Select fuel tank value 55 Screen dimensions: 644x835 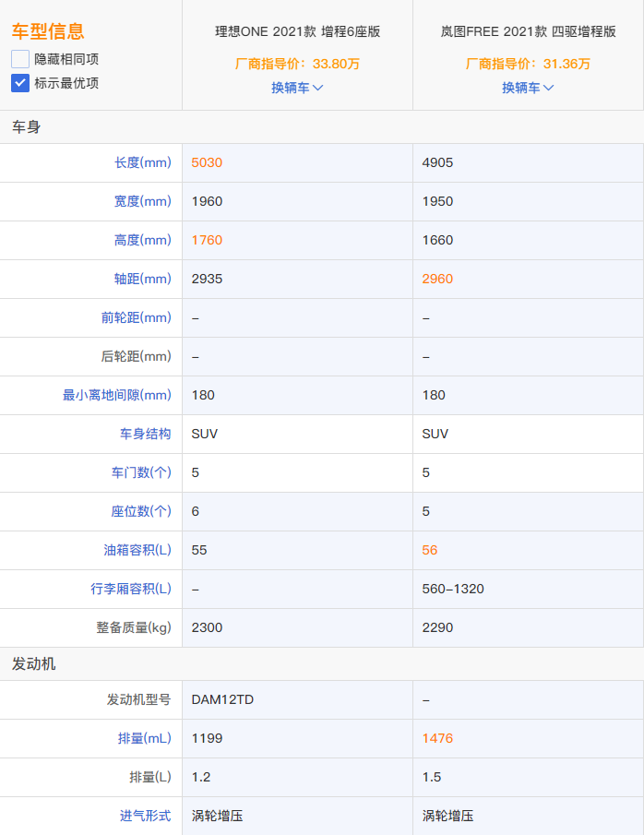[199, 550]
